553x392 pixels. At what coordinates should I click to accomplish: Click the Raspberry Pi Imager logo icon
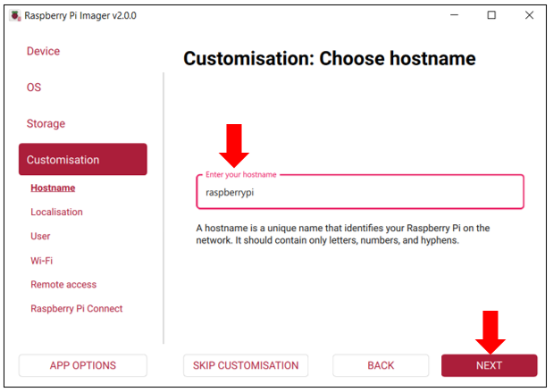pyautogui.click(x=15, y=15)
